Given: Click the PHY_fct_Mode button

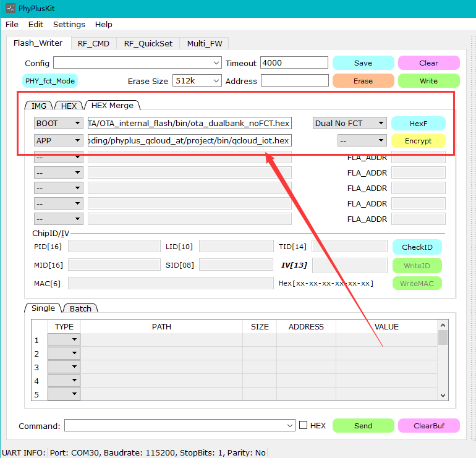Looking at the screenshot, I should [50, 81].
